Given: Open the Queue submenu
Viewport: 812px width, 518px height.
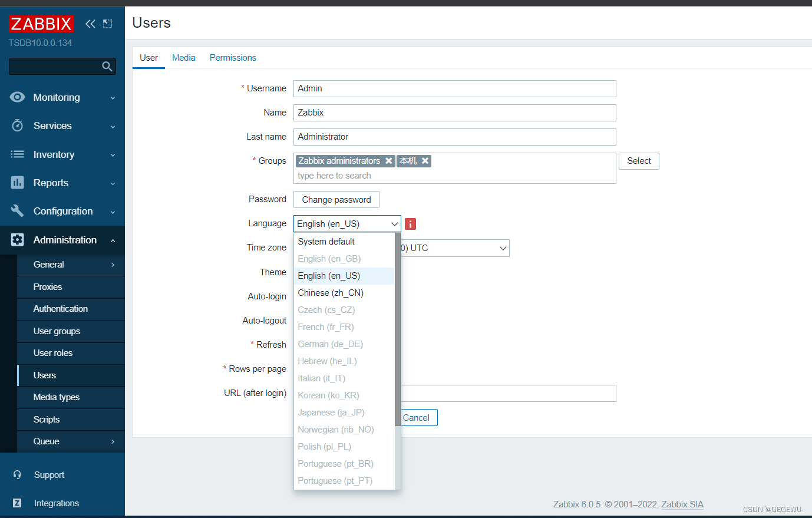Looking at the screenshot, I should 71,441.
